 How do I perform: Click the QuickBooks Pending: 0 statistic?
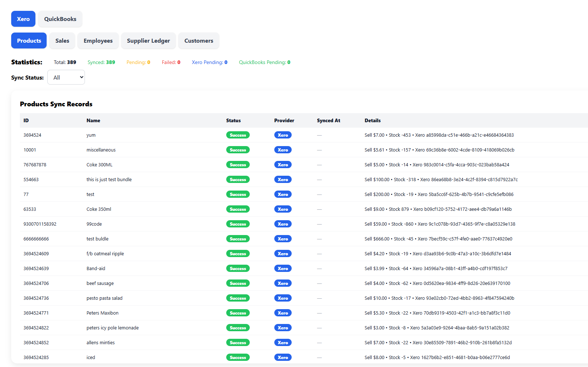pos(265,62)
